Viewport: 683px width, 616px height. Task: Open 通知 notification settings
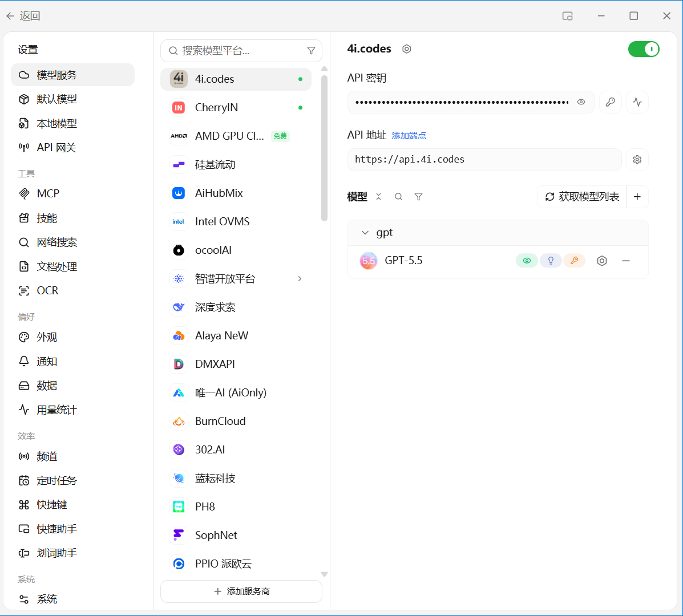72,361
